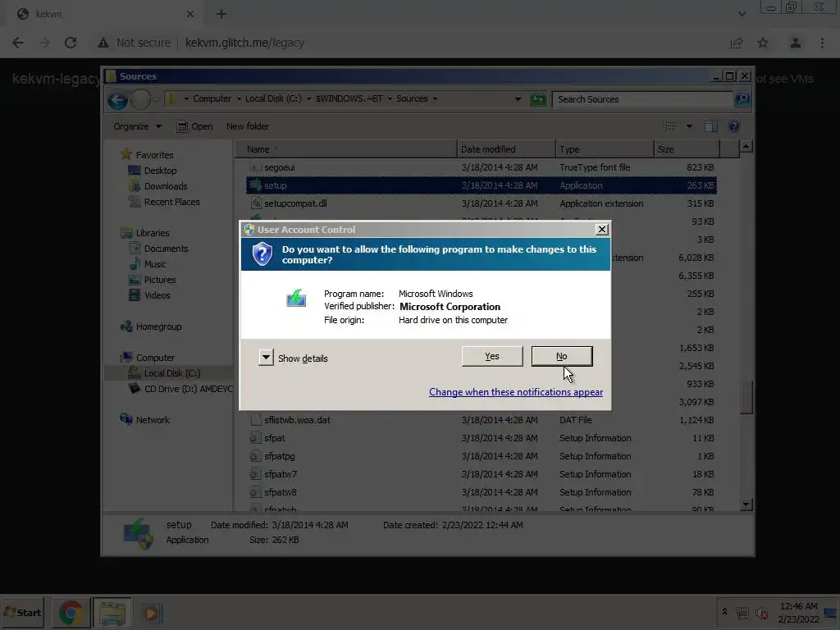
Task: Sort by the Type column header
Action: 605,149
